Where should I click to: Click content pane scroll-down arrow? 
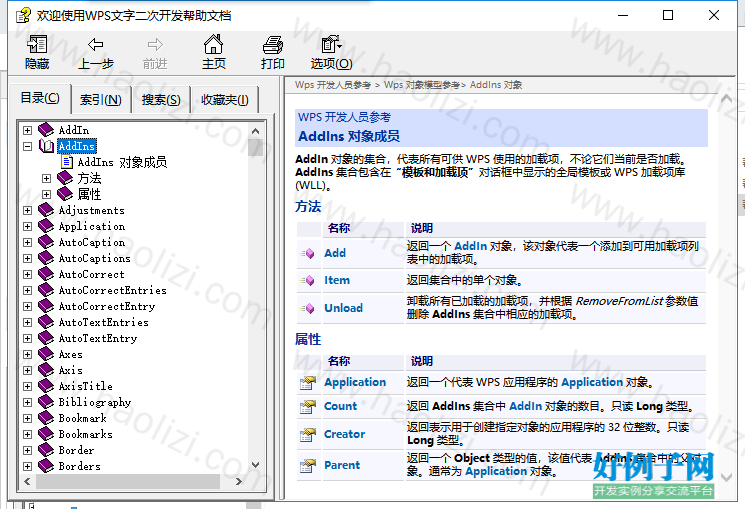coord(726,477)
